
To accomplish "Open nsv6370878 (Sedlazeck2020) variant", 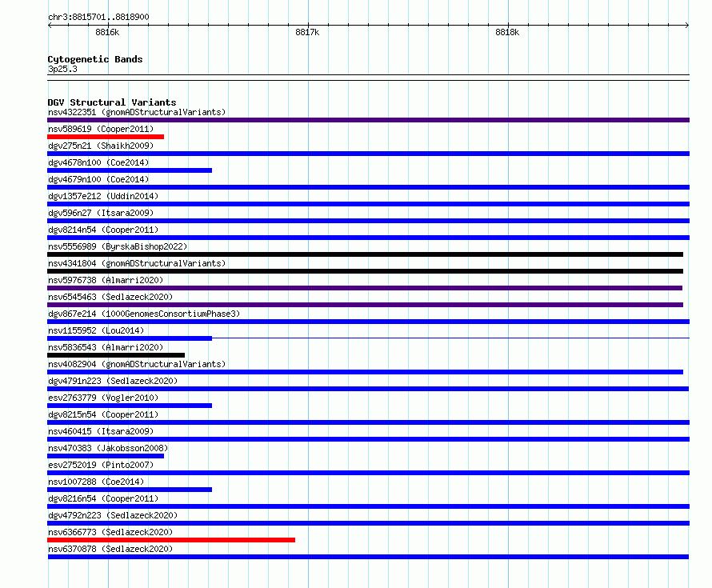I will (x=110, y=549).
